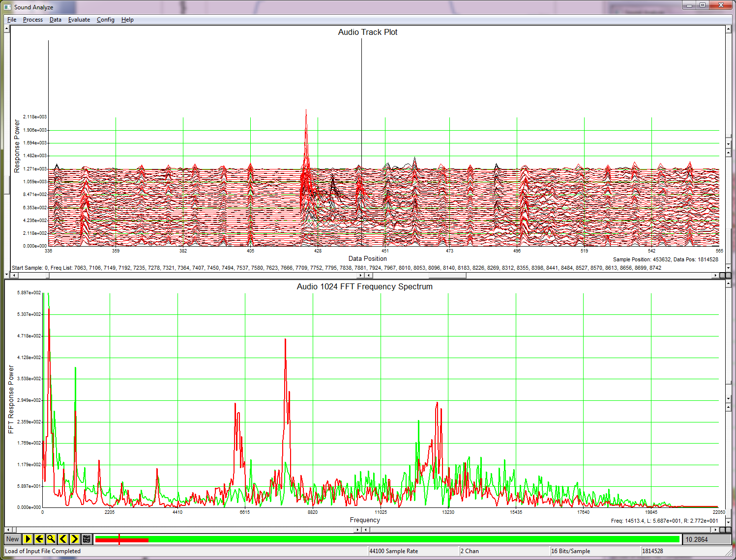This screenshot has height=560, width=736.
Task: Open the Evaluate menu
Action: (x=79, y=20)
